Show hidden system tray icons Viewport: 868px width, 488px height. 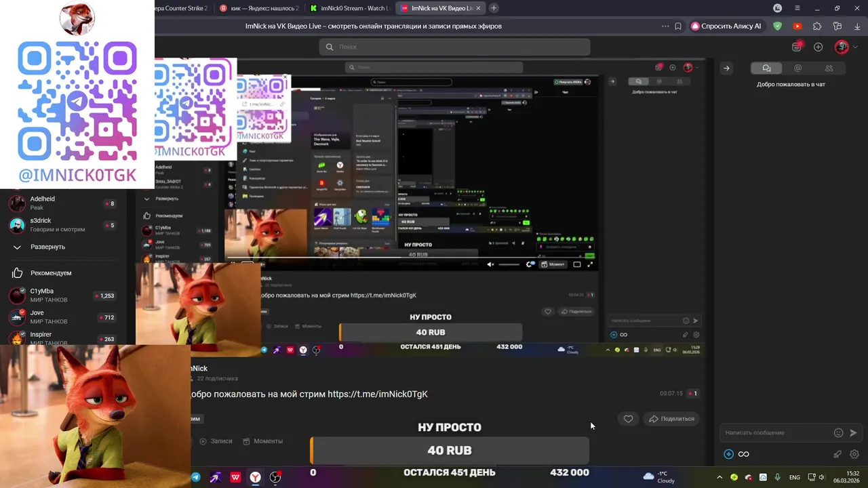tap(719, 477)
